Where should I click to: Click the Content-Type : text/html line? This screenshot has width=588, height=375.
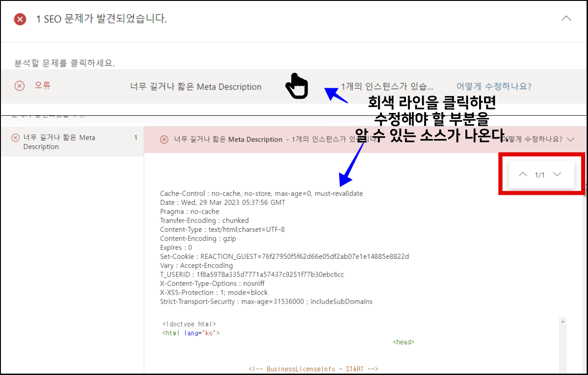(x=222, y=230)
